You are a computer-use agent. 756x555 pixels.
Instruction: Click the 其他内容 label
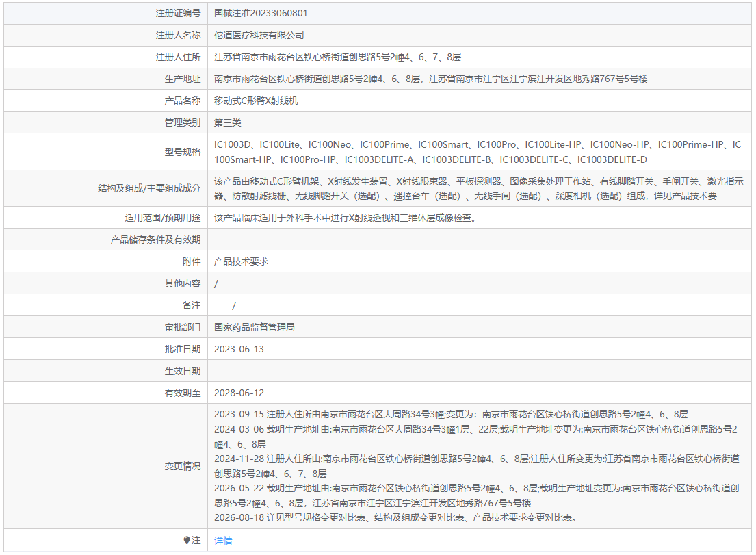182,283
